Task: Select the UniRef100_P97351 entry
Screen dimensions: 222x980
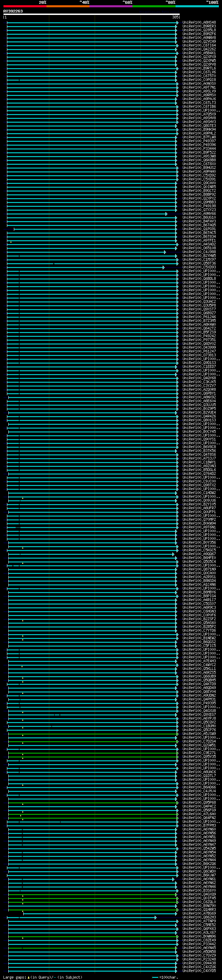Action: coord(199,340)
